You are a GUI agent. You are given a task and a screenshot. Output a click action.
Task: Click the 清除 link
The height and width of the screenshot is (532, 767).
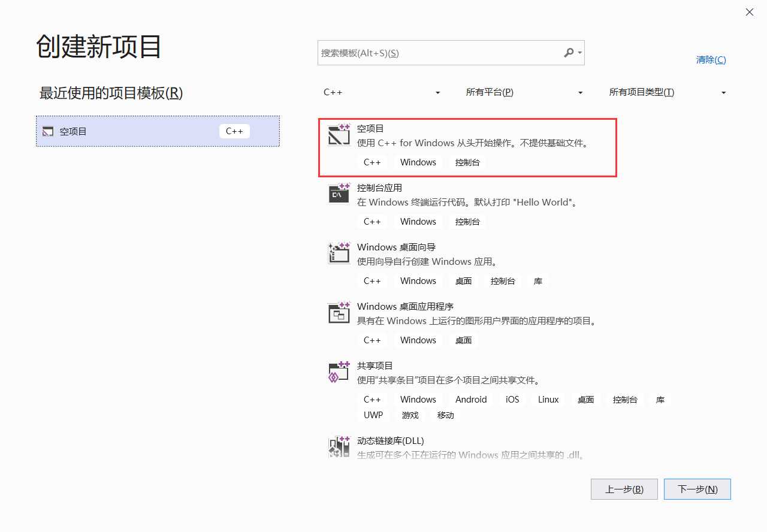pos(711,60)
